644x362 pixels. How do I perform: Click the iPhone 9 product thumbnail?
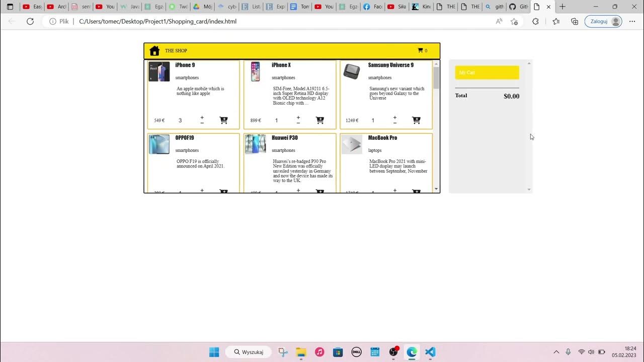point(159,71)
